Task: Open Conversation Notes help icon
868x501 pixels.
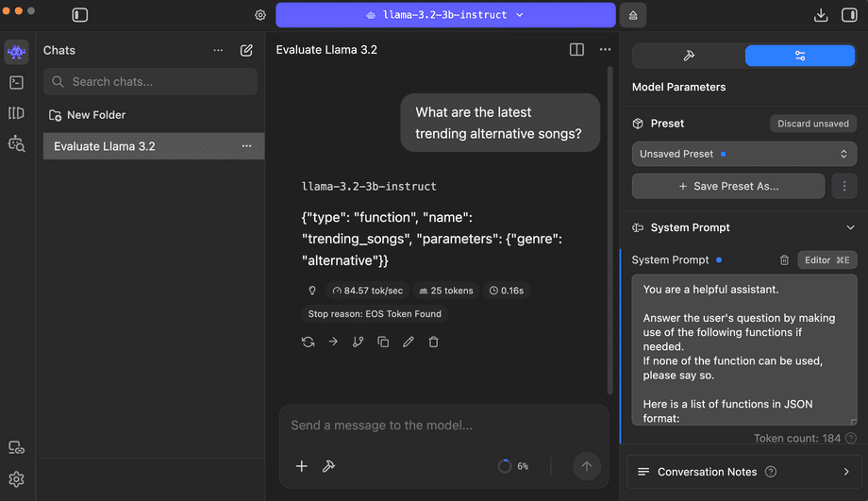Action: tap(771, 472)
